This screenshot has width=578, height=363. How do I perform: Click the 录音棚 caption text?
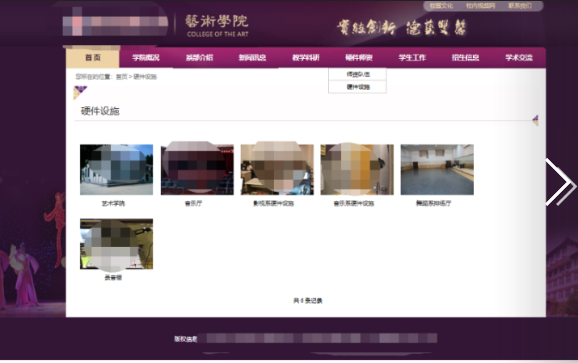click(113, 278)
